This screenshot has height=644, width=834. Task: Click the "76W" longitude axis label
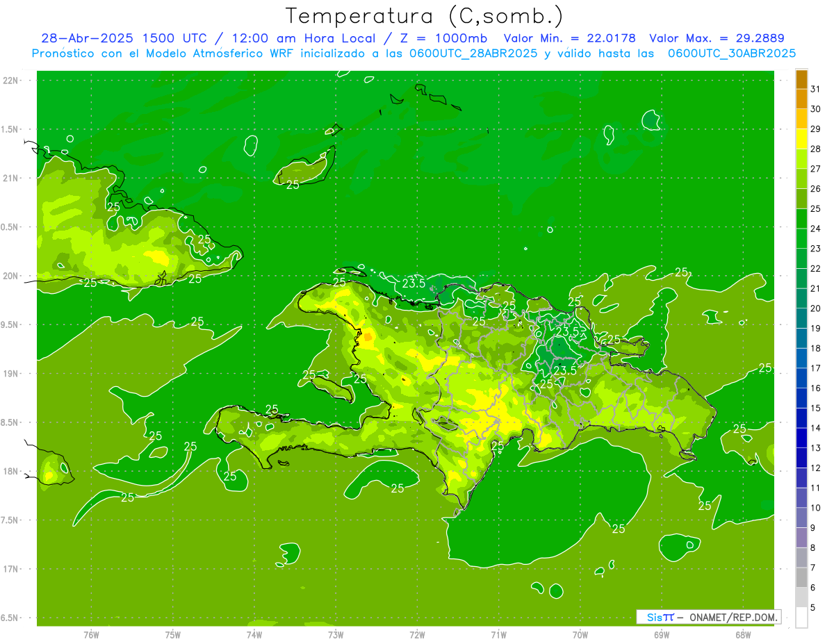coord(91,635)
